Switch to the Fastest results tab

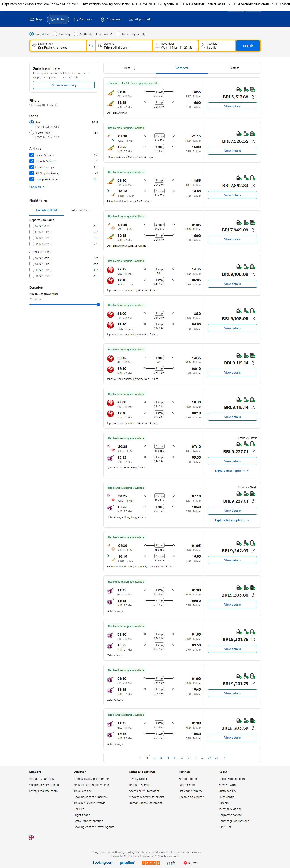[234, 68]
